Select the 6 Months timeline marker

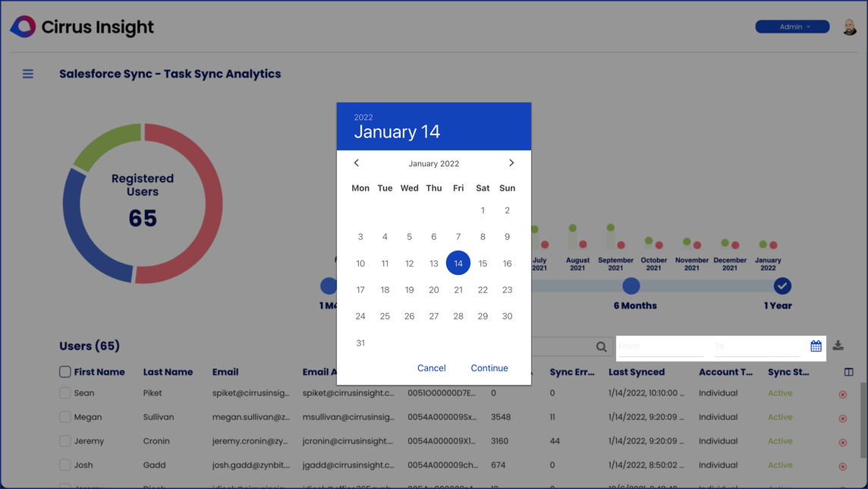(x=631, y=286)
